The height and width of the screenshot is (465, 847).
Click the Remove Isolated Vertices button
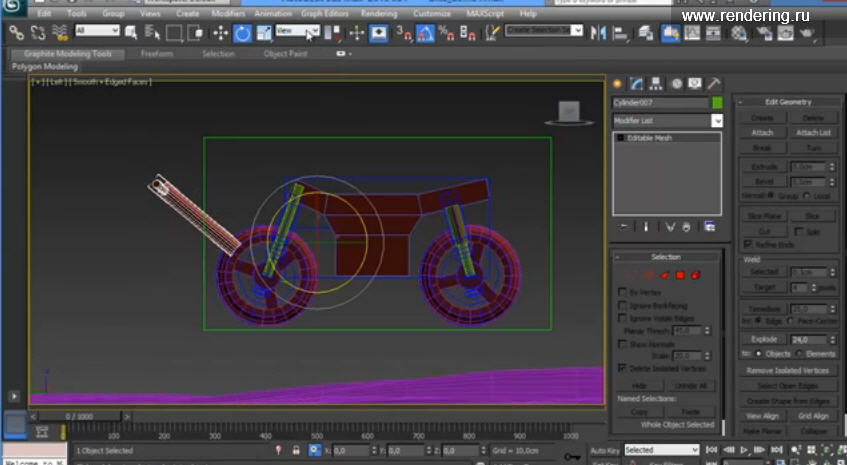click(788, 371)
